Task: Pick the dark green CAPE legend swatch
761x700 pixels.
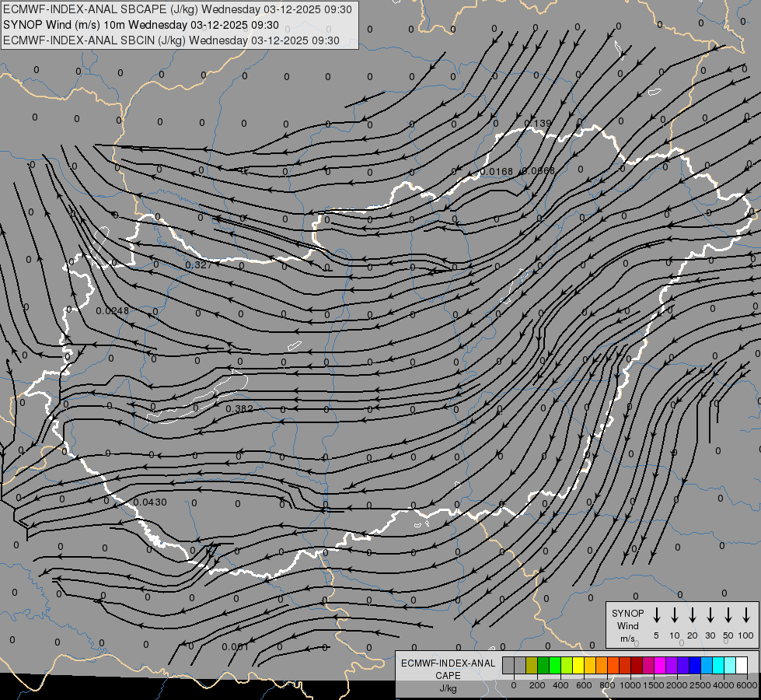Action: coord(543,665)
